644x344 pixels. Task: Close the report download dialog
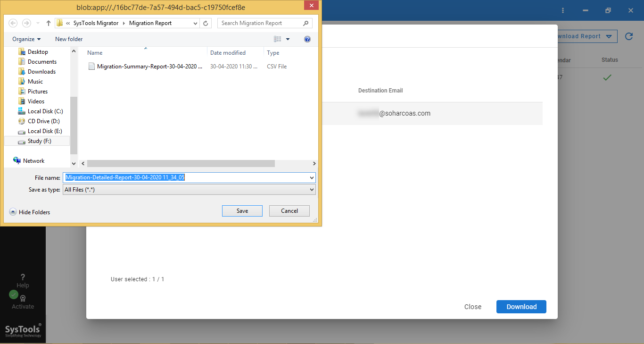click(x=473, y=307)
